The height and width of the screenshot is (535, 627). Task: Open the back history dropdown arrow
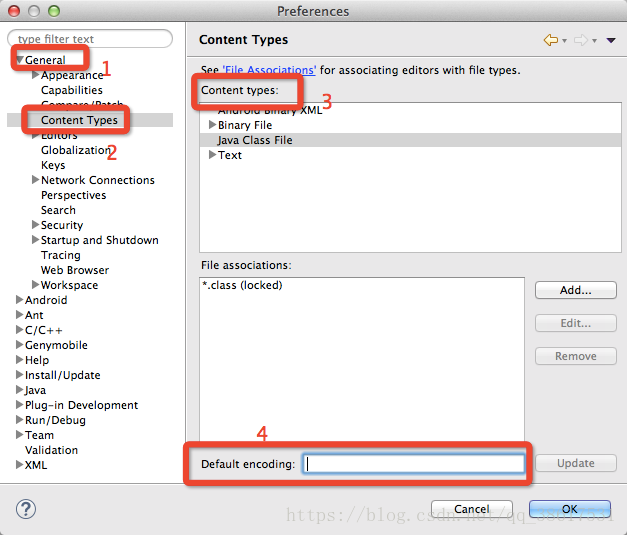564,41
